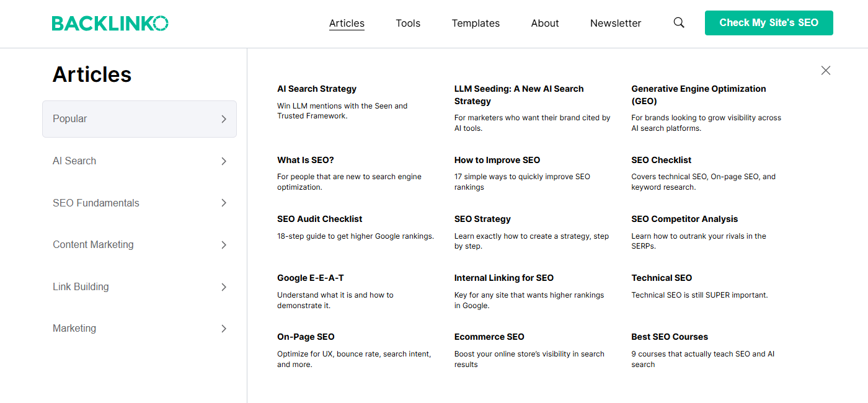Open the search magnifier icon
The width and height of the screenshot is (868, 403).
pyautogui.click(x=678, y=22)
